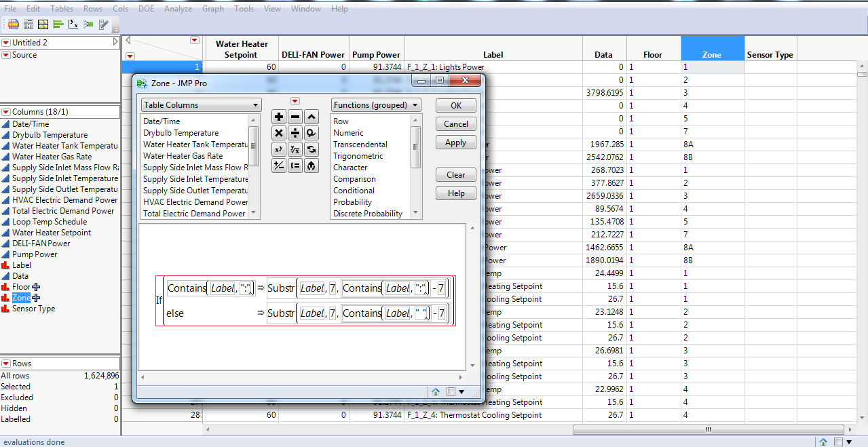Open the Columns (18/1) red triangle menu
The image size is (868, 447).
[x=6, y=112]
